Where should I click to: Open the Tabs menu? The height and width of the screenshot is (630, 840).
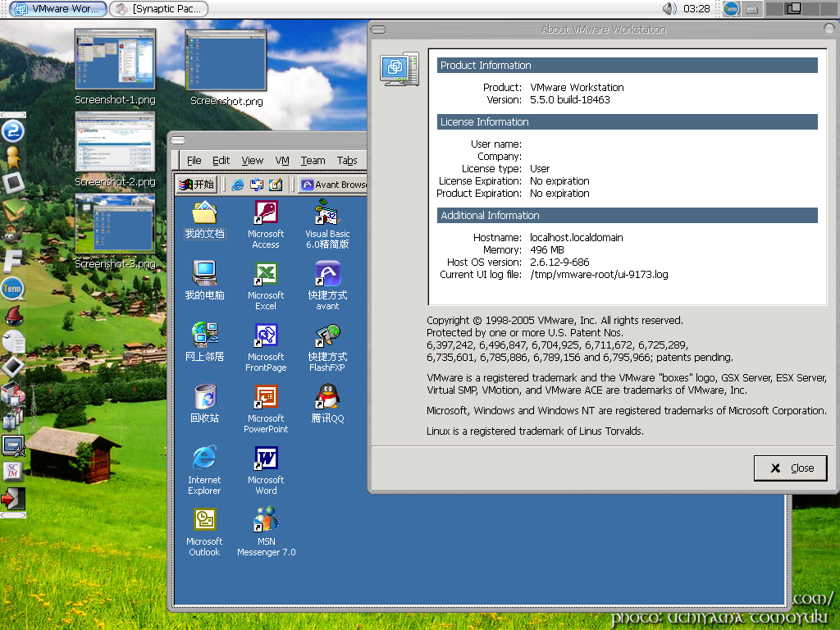347,160
